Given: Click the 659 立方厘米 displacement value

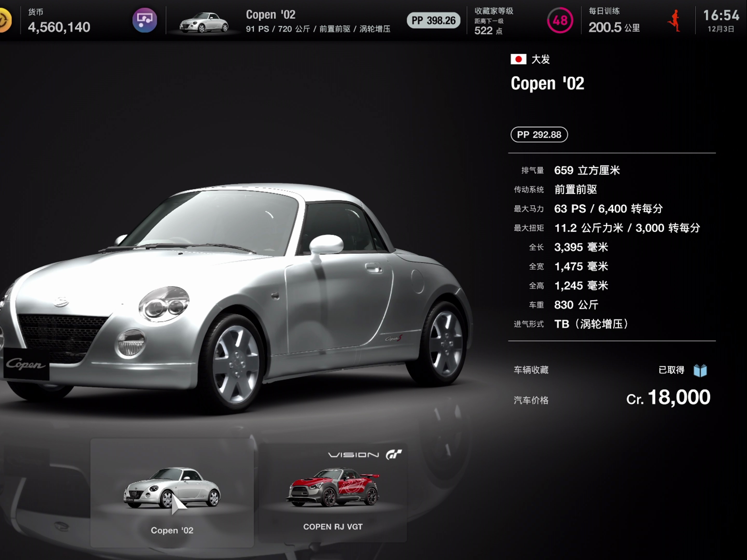Looking at the screenshot, I should tap(587, 170).
